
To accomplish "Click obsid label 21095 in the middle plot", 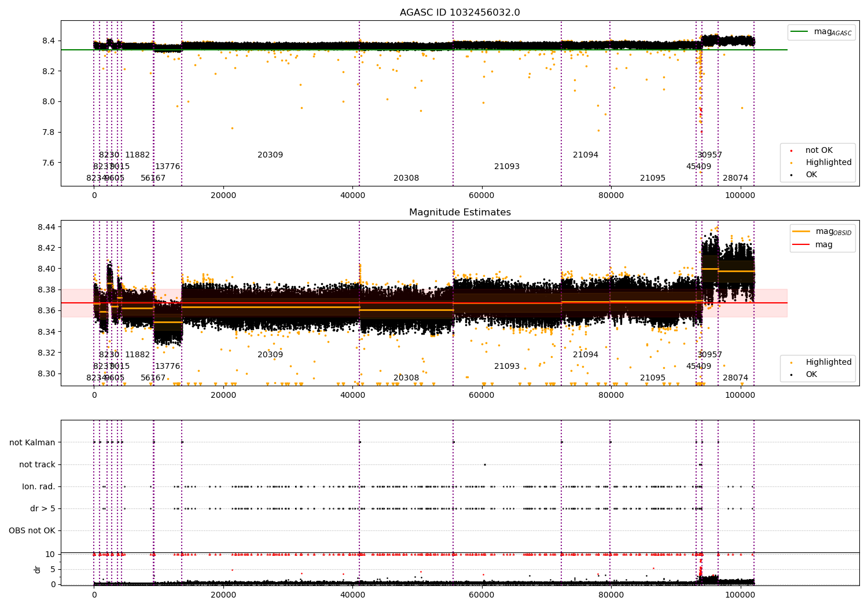I will tap(653, 378).
